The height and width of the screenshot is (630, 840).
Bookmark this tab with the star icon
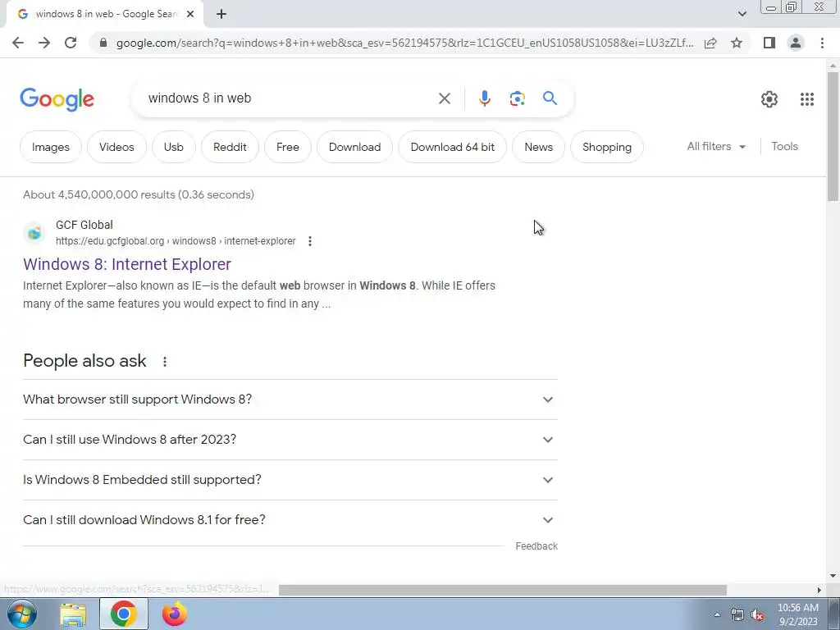coord(737,43)
